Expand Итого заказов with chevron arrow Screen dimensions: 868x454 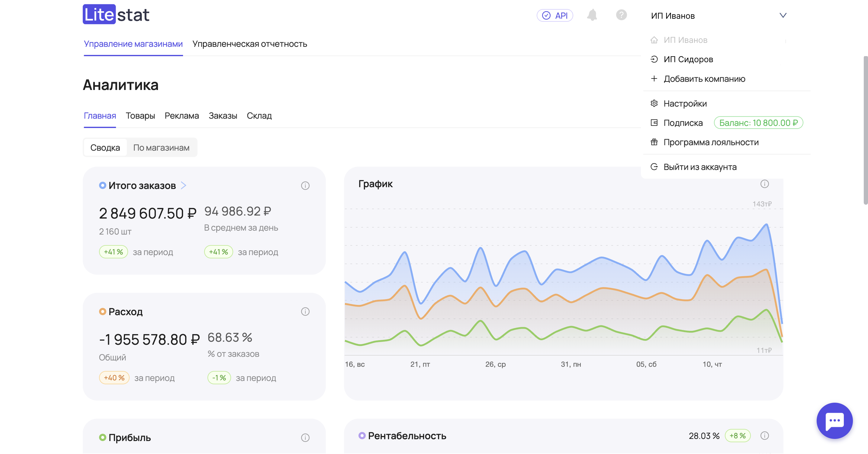point(183,186)
